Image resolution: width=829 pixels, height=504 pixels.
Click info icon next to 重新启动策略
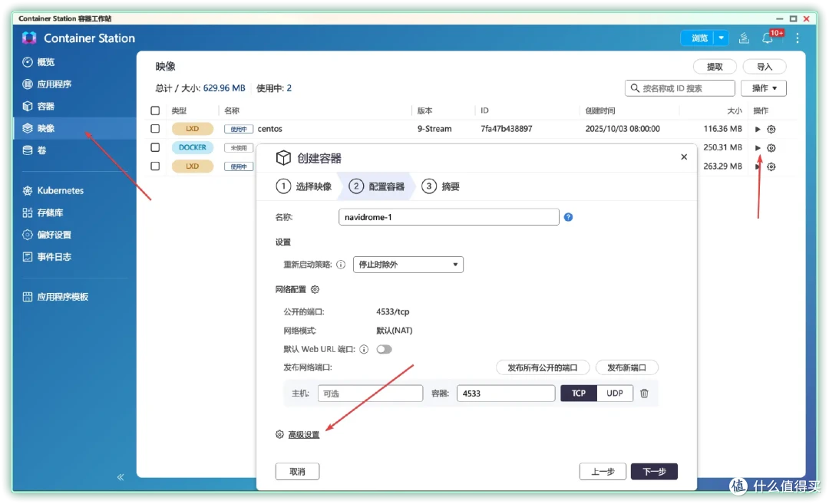[x=341, y=265]
